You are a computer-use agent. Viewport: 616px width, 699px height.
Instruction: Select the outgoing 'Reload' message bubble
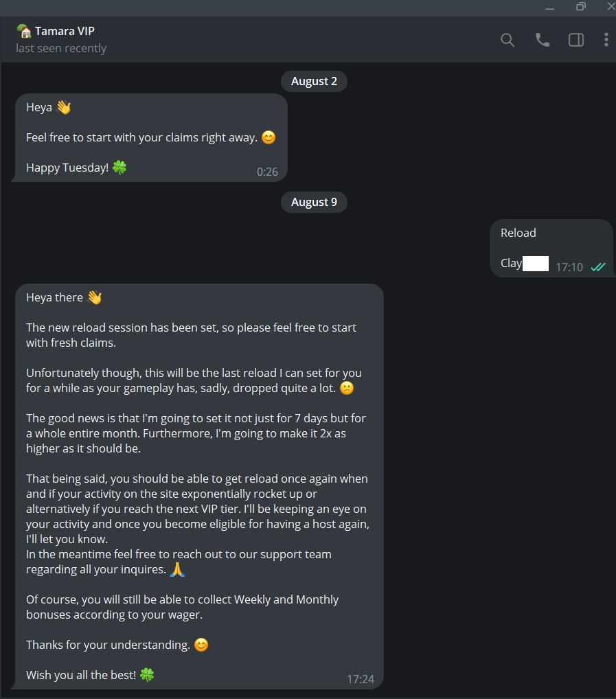click(551, 249)
